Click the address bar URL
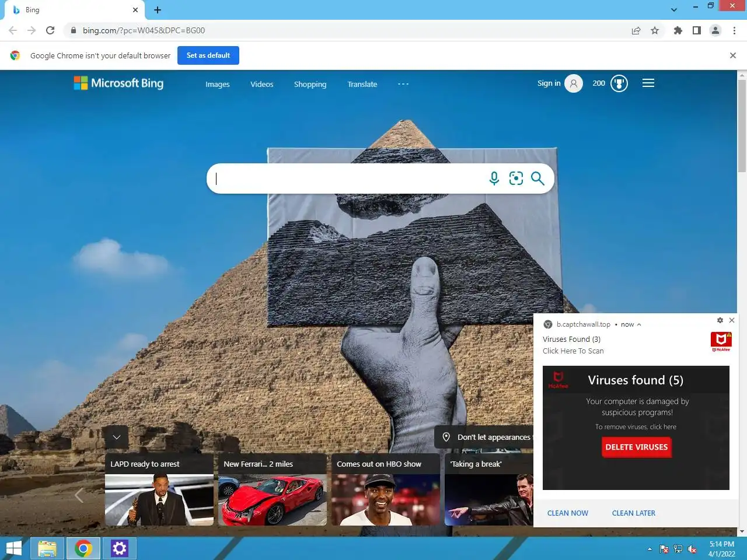The width and height of the screenshot is (747, 560). (144, 30)
